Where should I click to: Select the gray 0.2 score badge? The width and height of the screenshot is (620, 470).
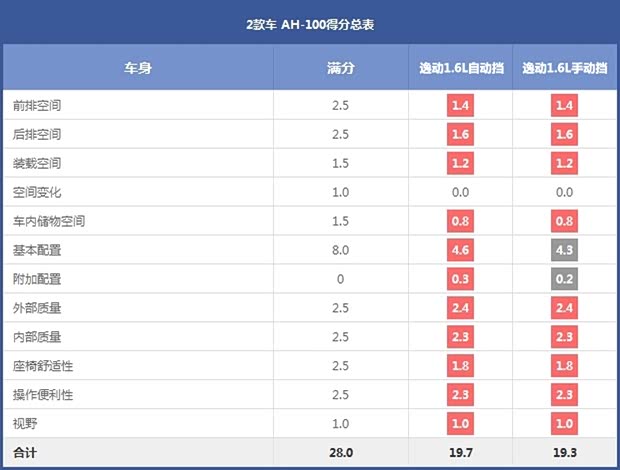pos(564,279)
